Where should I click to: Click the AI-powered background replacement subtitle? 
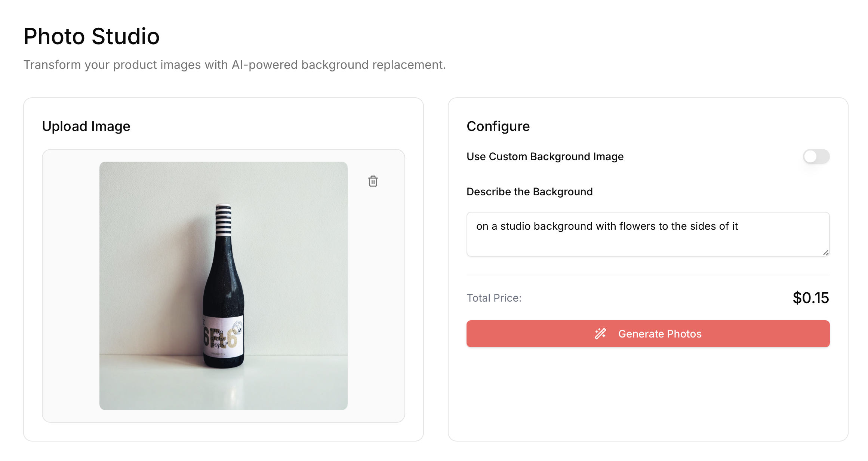(234, 65)
